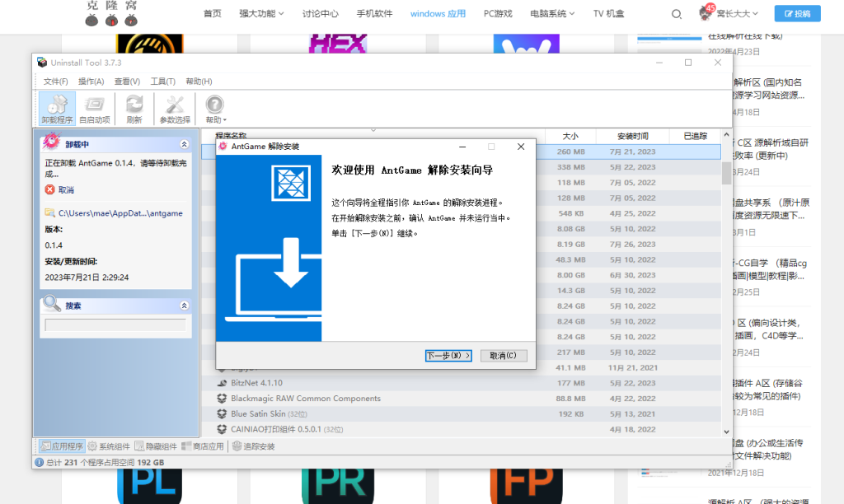Click the AntGame dialog title icon
This screenshot has height=504, width=844.
223,147
